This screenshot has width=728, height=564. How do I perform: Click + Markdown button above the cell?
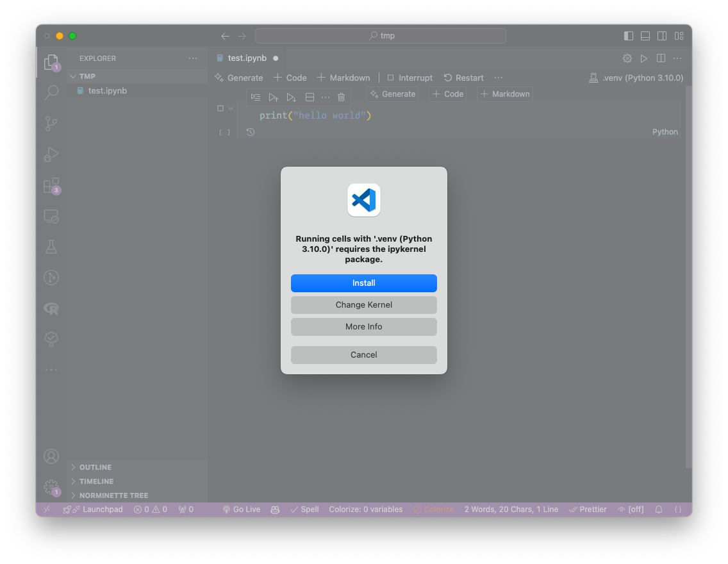click(x=505, y=94)
